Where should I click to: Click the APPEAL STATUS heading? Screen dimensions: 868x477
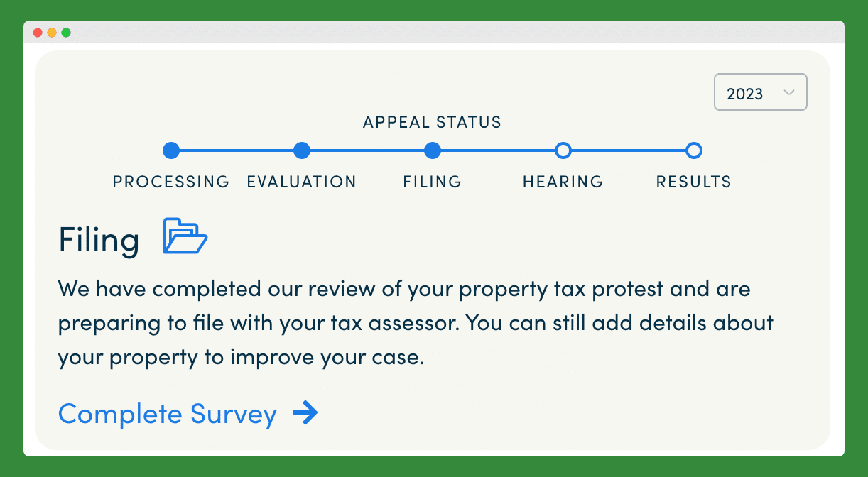click(x=432, y=122)
